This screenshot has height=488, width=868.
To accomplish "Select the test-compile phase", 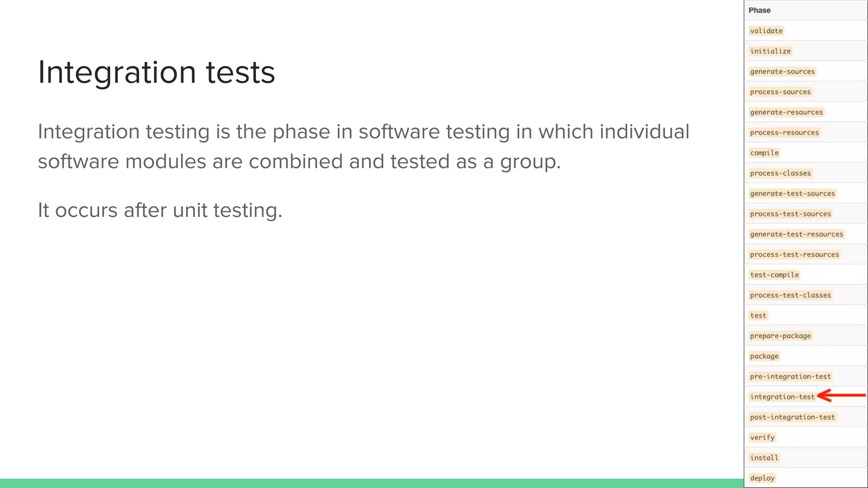I will coord(774,275).
